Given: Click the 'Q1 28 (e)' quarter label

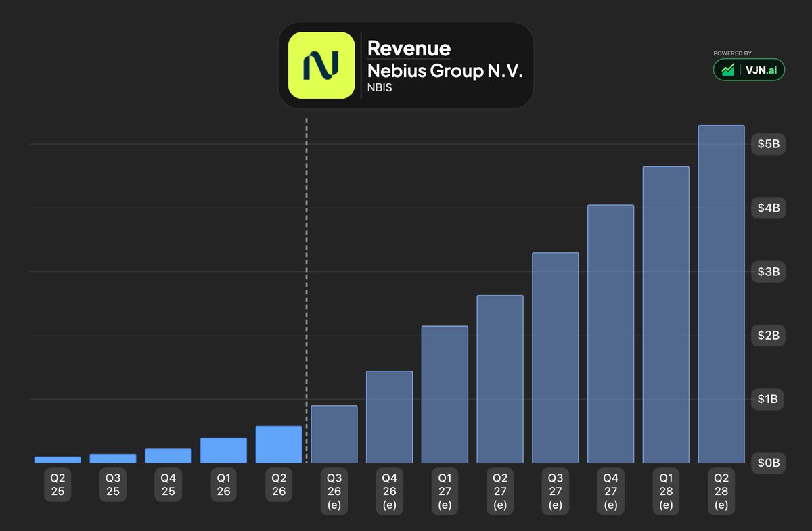Looking at the screenshot, I should [666, 491].
